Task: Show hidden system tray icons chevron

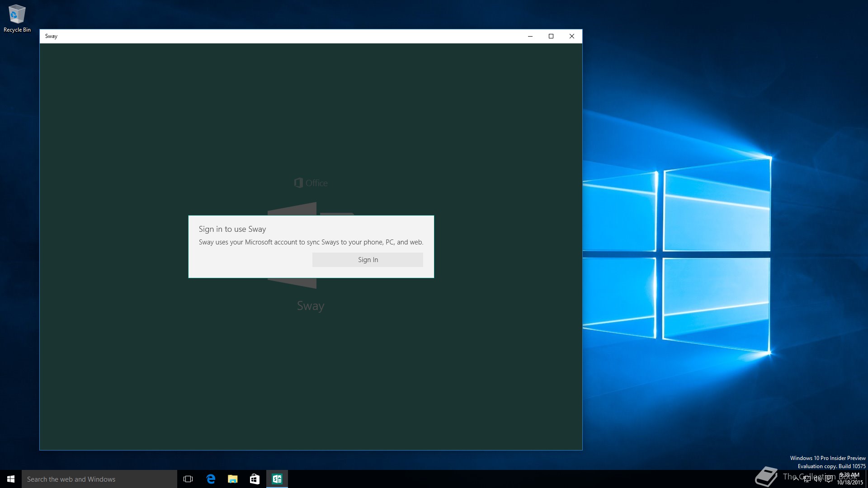Action: [x=796, y=479]
